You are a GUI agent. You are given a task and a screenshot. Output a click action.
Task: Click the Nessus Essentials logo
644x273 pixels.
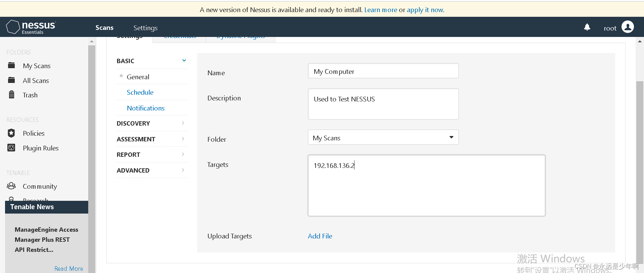31,27
